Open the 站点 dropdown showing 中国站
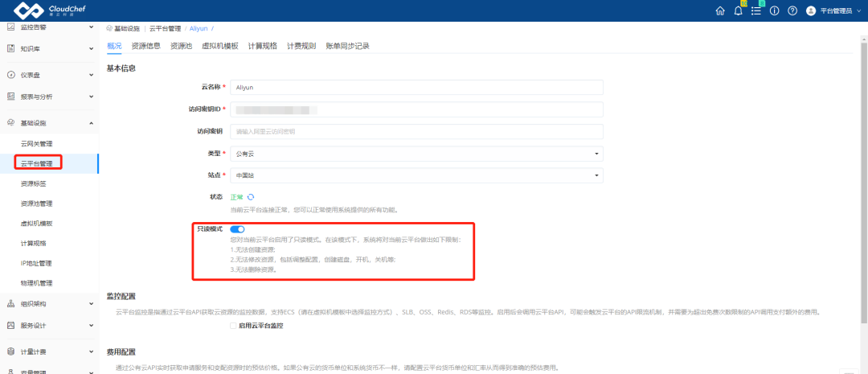The image size is (868, 374). click(416, 175)
